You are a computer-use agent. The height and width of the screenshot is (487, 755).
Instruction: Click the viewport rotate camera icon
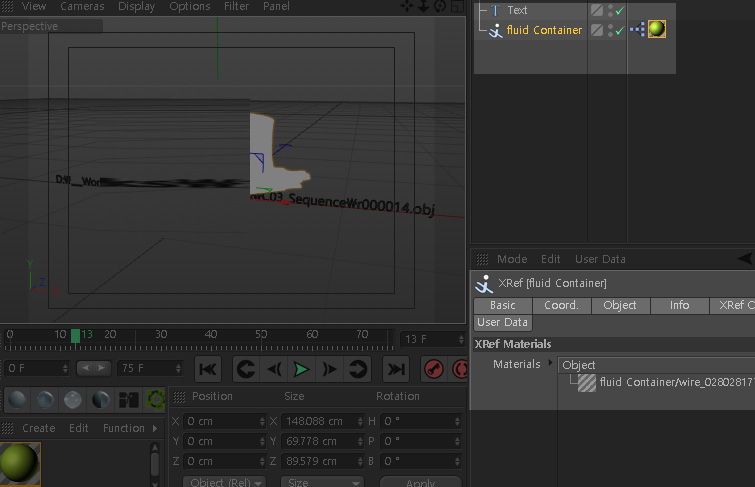coord(442,7)
